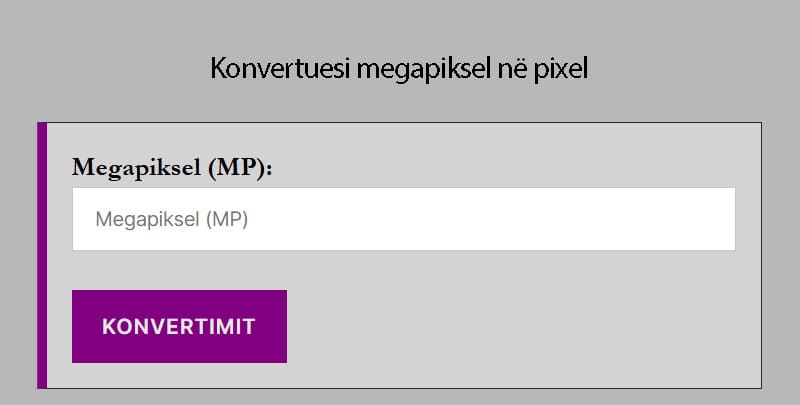Click the purple vertical accent bar

[x=42, y=255]
